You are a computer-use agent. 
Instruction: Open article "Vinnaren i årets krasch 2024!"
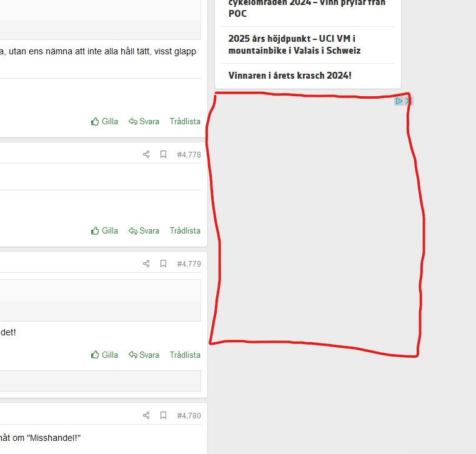(x=290, y=76)
